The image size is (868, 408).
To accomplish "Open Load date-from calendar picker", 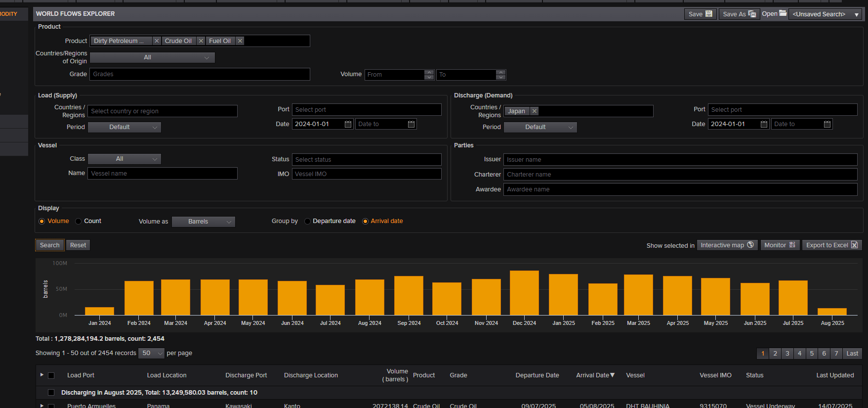I will (x=348, y=124).
